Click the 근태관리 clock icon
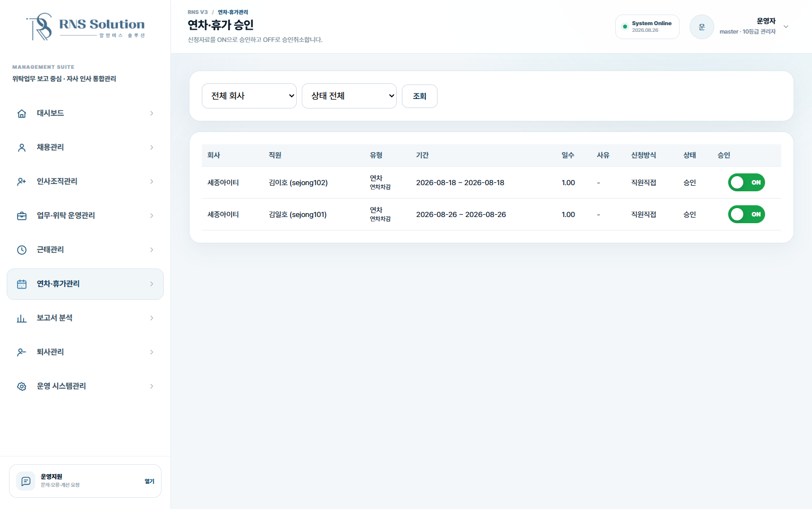812x509 pixels. click(x=22, y=250)
